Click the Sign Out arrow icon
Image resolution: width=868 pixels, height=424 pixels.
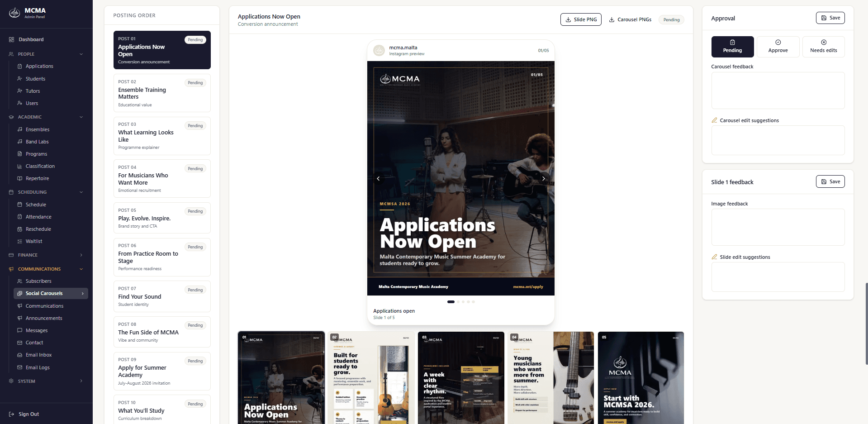11,414
